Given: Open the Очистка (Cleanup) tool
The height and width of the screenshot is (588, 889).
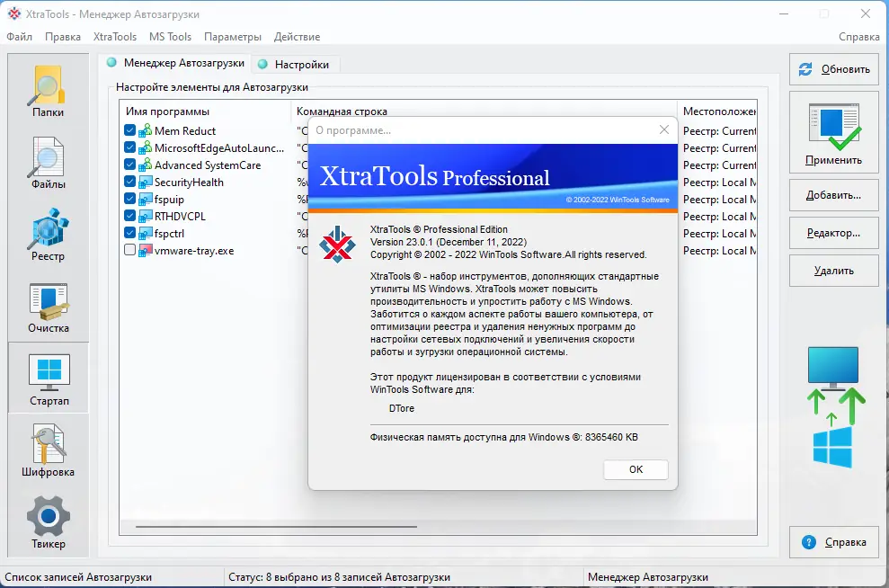Looking at the screenshot, I should (x=49, y=307).
